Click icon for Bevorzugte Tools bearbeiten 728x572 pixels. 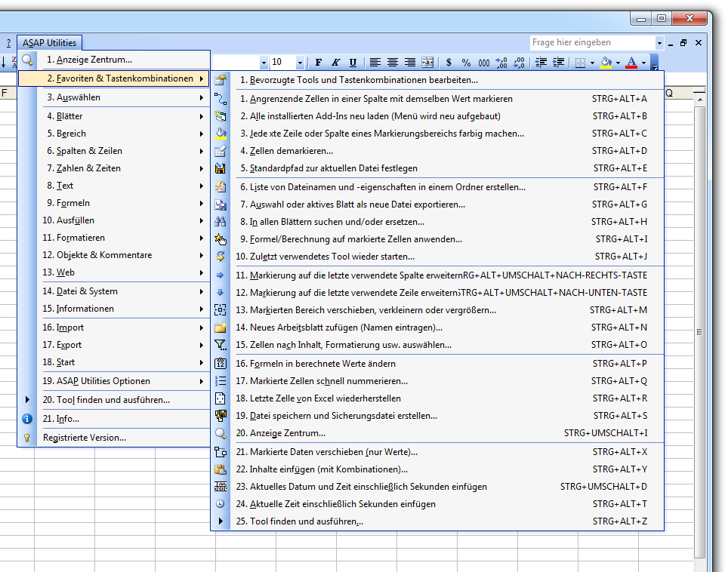click(221, 80)
